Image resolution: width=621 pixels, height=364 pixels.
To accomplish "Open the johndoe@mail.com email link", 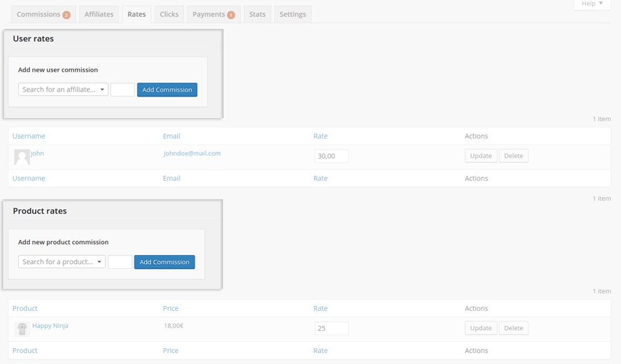I will coord(192,153).
